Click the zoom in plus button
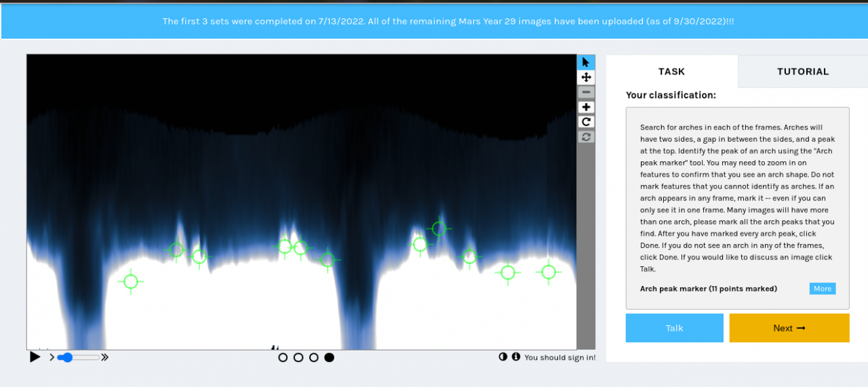 (586, 107)
